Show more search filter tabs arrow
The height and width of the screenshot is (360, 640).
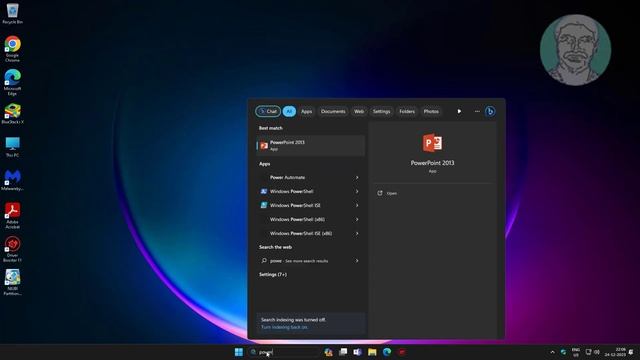click(459, 111)
